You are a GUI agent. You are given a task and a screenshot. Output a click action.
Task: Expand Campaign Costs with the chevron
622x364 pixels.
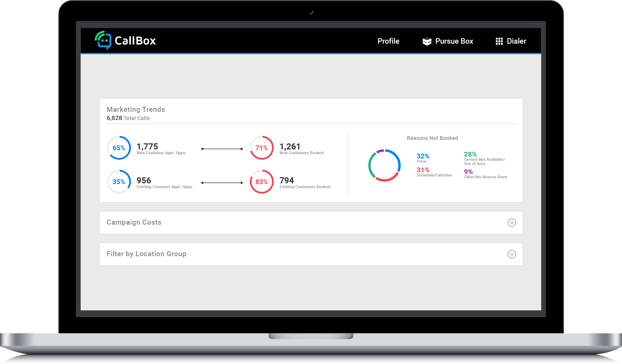pyautogui.click(x=511, y=223)
